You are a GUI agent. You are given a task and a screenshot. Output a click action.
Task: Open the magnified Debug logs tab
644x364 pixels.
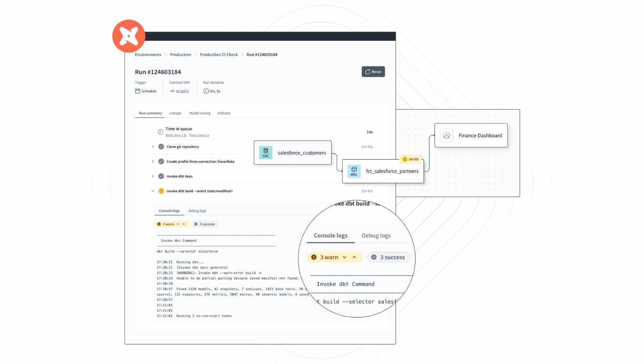click(376, 235)
